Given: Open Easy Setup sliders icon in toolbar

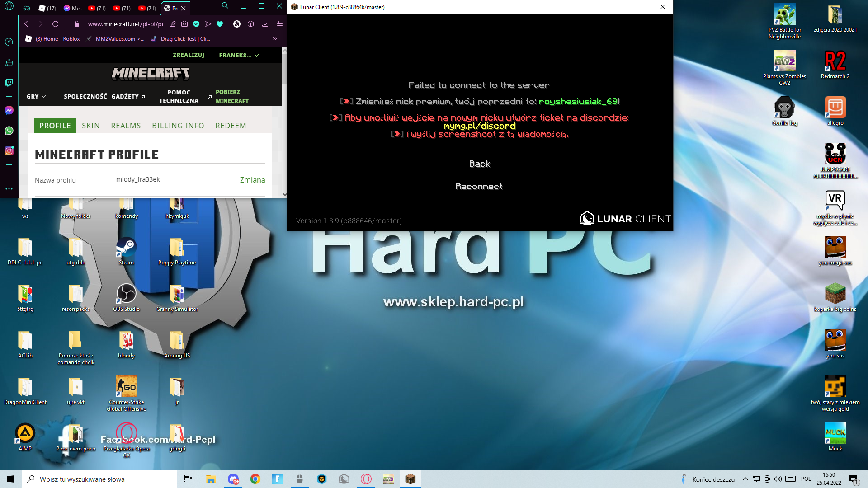Looking at the screenshot, I should (x=280, y=24).
